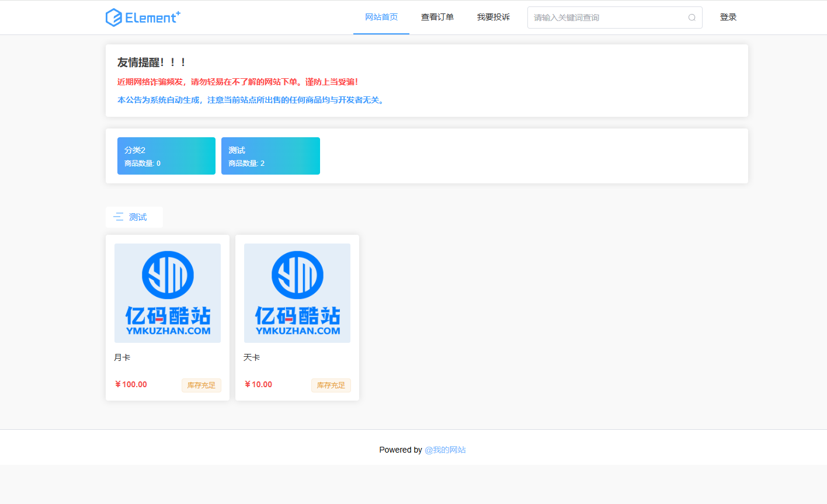Click the 库存充足 badge on 月卡
Image resolution: width=827 pixels, height=504 pixels.
(x=201, y=385)
